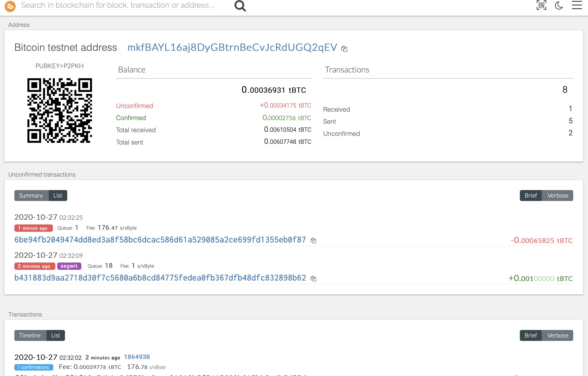Enable Verbose in confirmed Transactions section
The height and width of the screenshot is (376, 588).
tap(557, 335)
